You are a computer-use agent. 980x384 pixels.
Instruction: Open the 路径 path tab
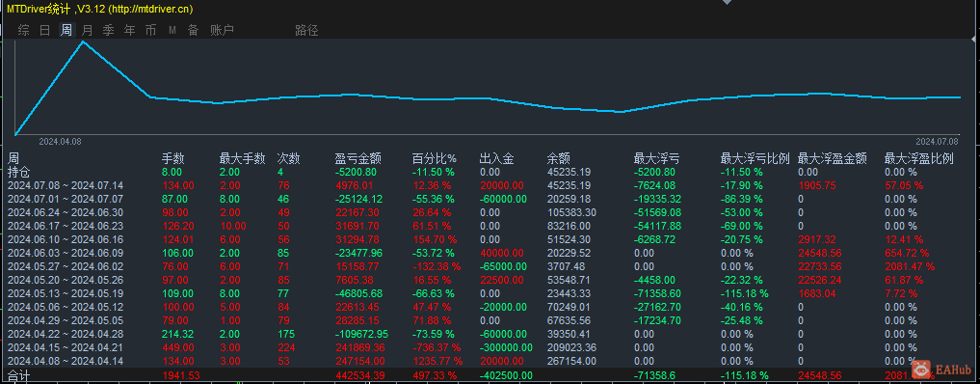coord(306,30)
